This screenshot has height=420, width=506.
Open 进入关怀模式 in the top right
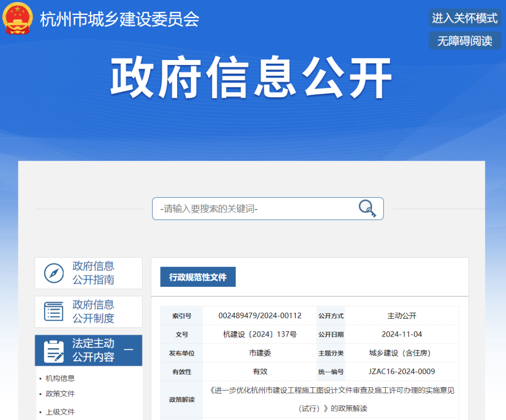tap(465, 18)
